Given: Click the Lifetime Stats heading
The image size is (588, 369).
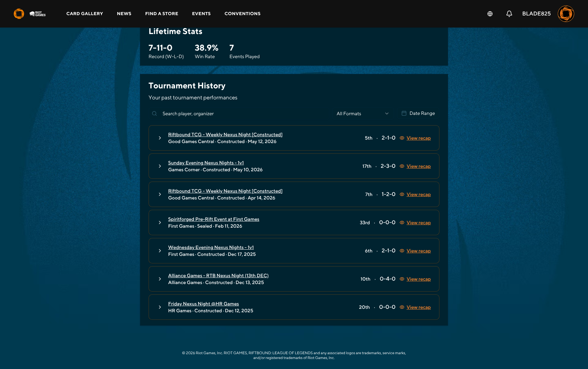Looking at the screenshot, I should (175, 31).
